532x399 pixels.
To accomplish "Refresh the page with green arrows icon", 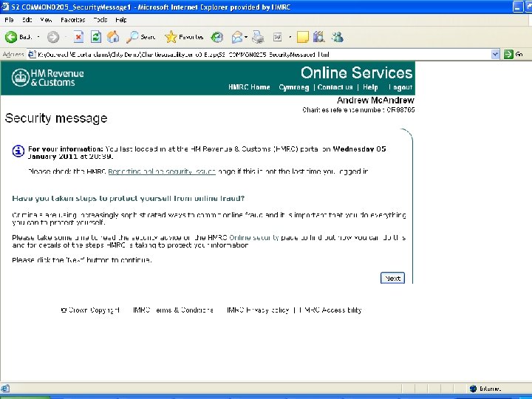I will pyautogui.click(x=96, y=37).
